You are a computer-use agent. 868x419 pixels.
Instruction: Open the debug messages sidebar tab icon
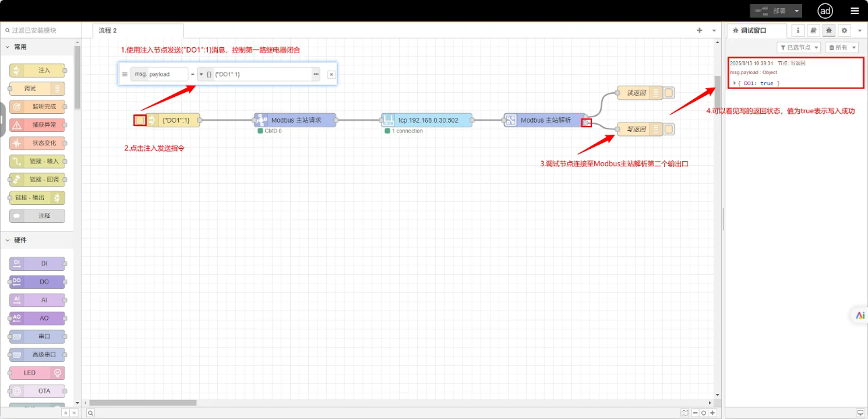pos(829,31)
